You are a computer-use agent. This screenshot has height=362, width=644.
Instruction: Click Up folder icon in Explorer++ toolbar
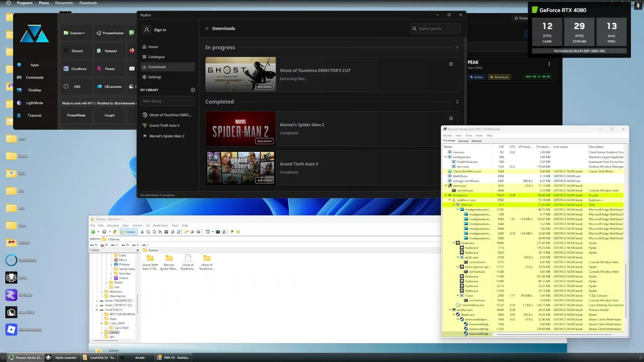[x=115, y=232]
